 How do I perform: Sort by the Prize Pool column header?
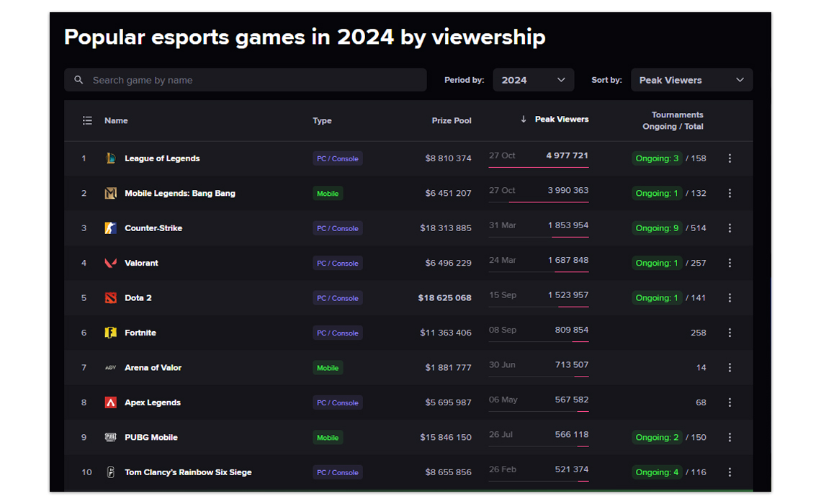coord(452,120)
